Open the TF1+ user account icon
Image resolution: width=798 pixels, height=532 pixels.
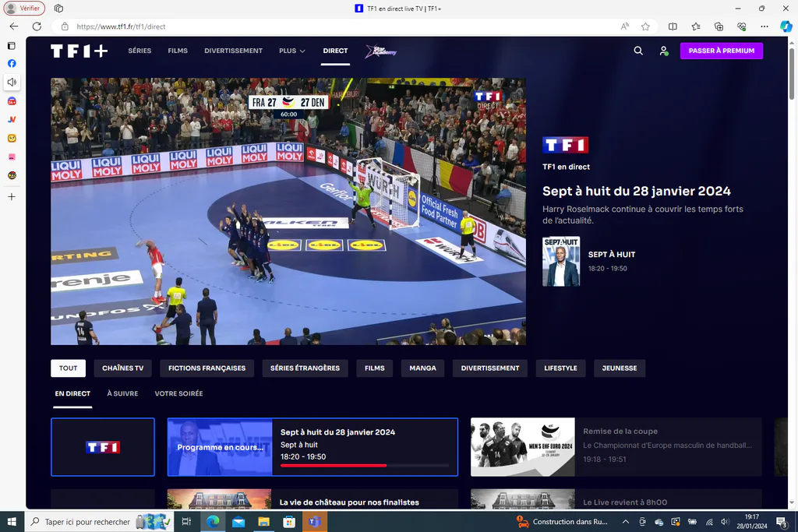coord(664,51)
